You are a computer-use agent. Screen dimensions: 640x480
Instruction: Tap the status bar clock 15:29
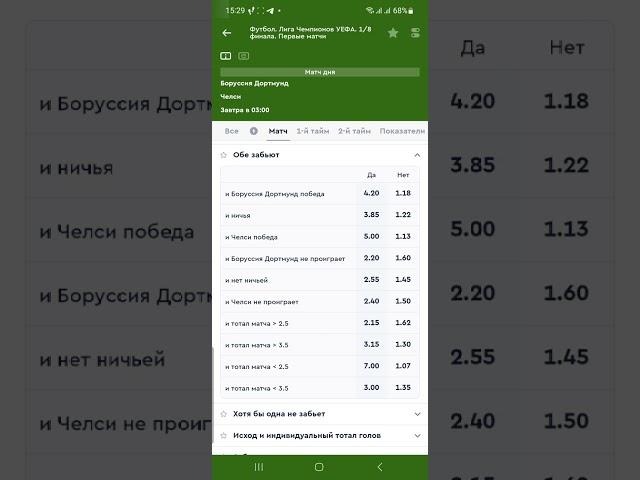click(235, 11)
